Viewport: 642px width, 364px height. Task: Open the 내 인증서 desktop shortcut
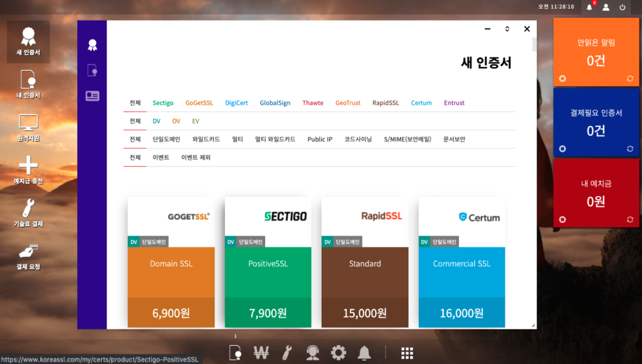coord(28,85)
